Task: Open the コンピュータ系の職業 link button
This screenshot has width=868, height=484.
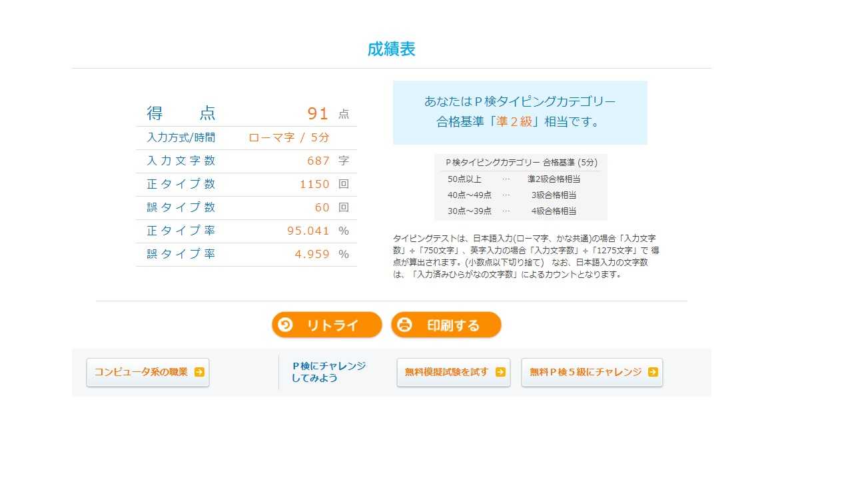Action: click(x=148, y=372)
